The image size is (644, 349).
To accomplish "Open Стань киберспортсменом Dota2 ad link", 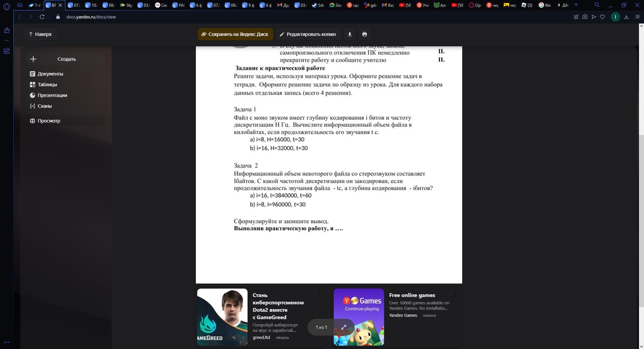I will [278, 306].
